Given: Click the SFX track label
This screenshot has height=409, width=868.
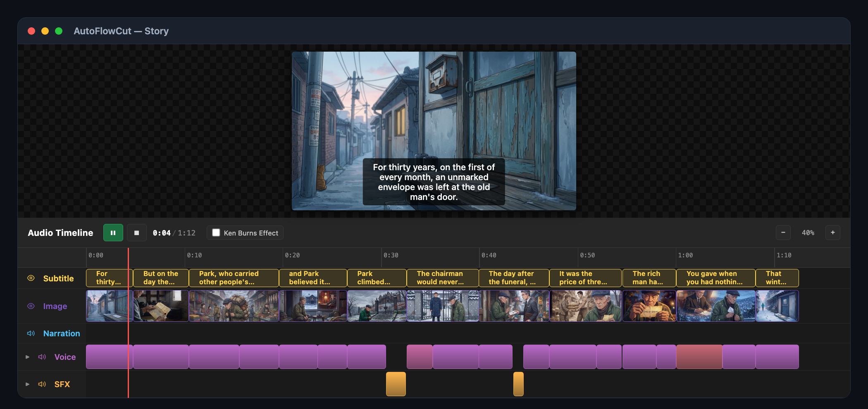Looking at the screenshot, I should pyautogui.click(x=62, y=384).
